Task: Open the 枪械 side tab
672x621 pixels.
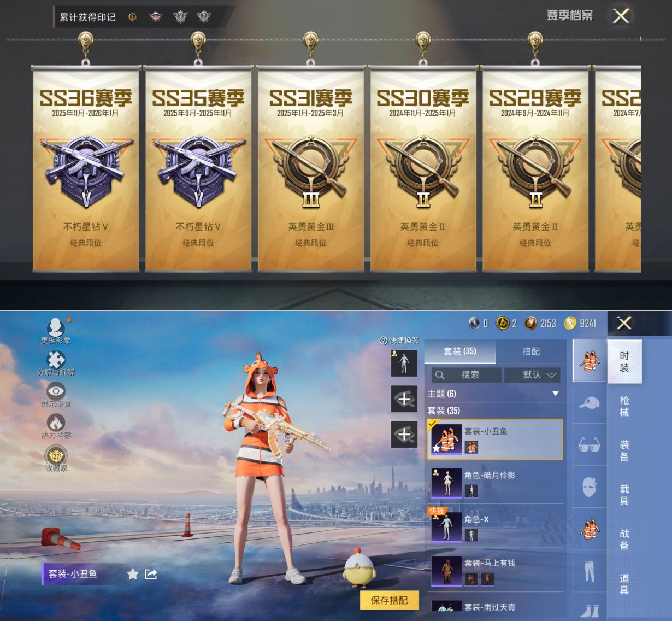Action: click(624, 406)
